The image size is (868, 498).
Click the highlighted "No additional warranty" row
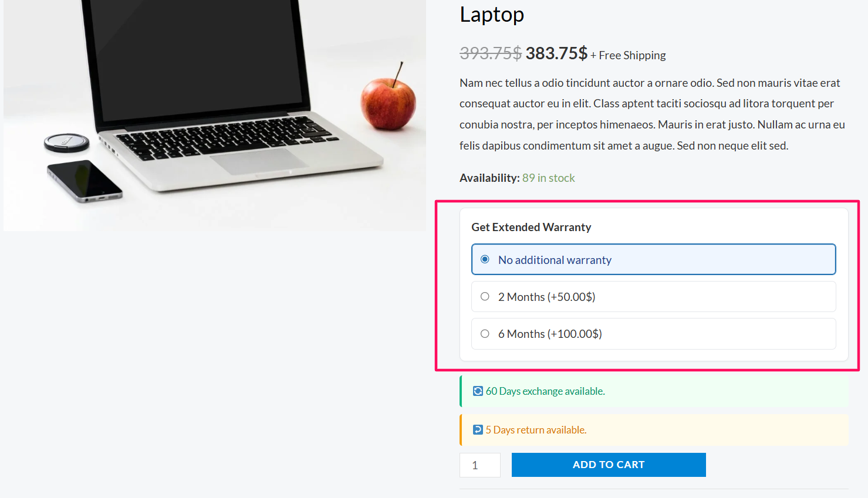coord(653,259)
